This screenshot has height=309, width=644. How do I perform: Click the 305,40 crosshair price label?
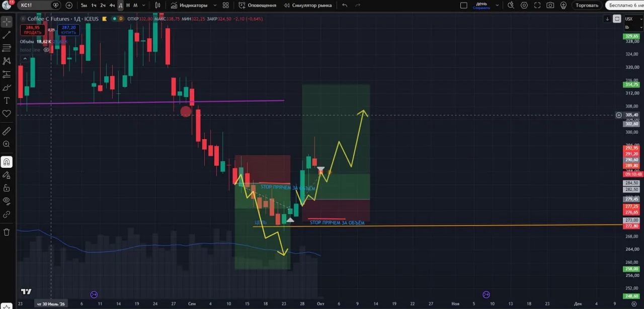(x=632, y=115)
